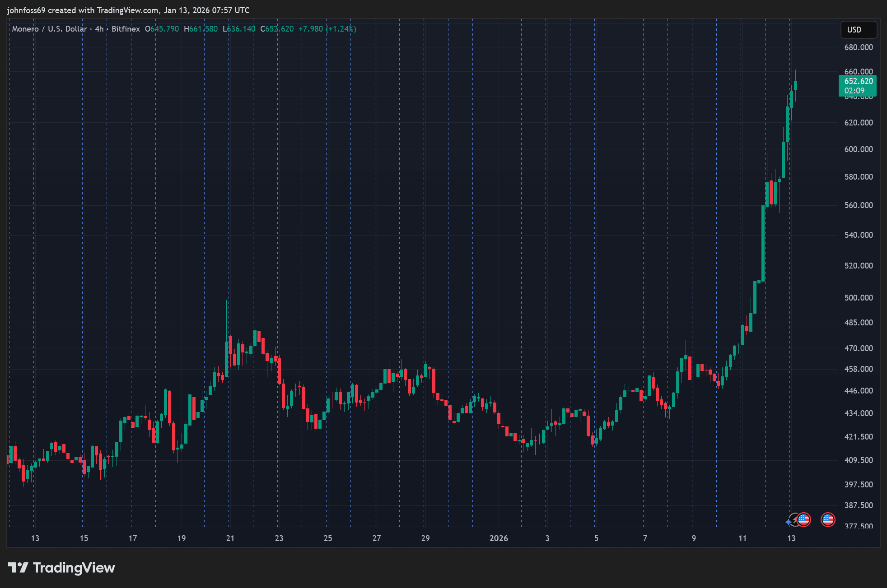Click the TradingView wordmark text

pos(74,567)
